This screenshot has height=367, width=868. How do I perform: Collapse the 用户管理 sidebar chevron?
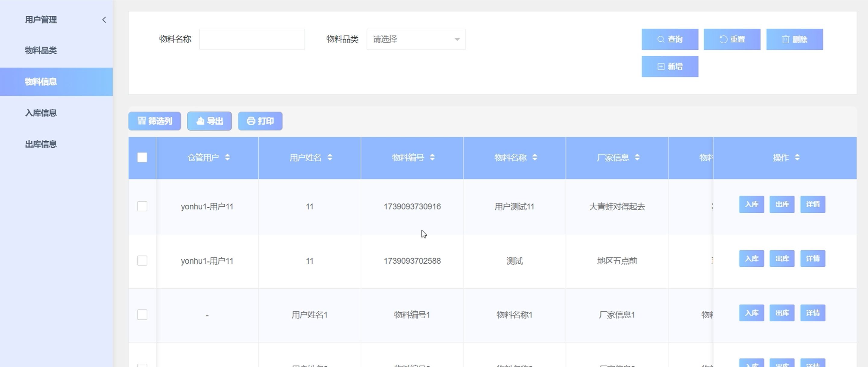point(104,20)
